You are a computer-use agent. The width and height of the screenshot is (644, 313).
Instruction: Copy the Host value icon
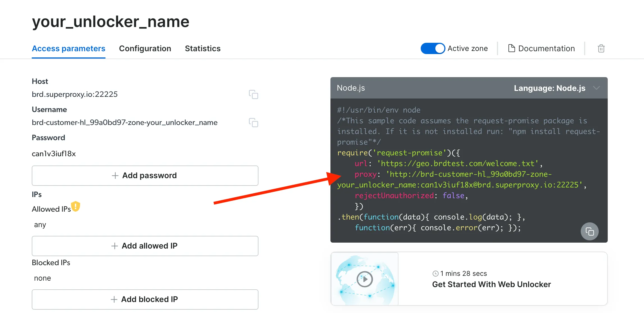[253, 95]
